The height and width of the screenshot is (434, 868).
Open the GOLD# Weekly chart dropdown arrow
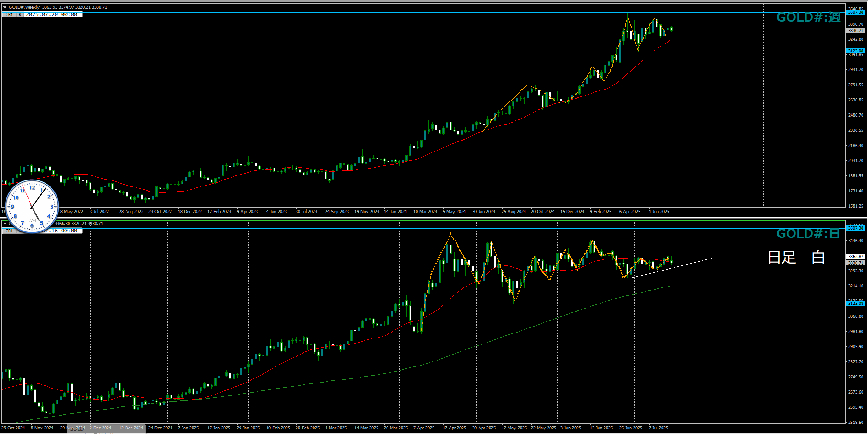(x=5, y=7)
